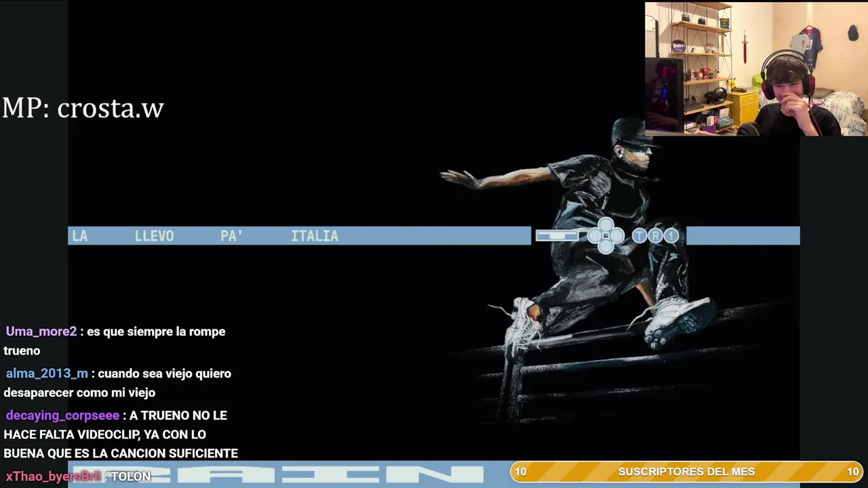Click the word ITALIA in the lyric bar

click(315, 236)
